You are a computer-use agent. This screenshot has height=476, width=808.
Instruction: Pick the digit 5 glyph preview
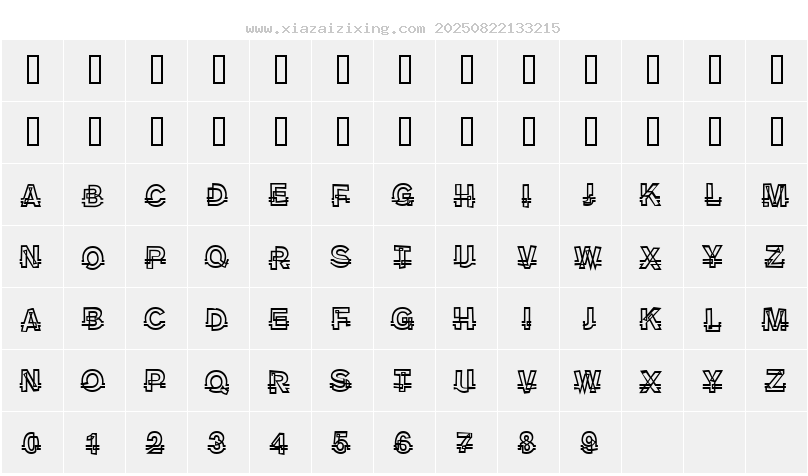342,443
